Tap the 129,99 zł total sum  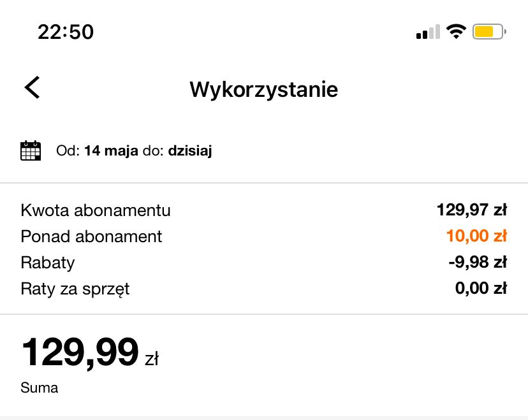click(89, 352)
